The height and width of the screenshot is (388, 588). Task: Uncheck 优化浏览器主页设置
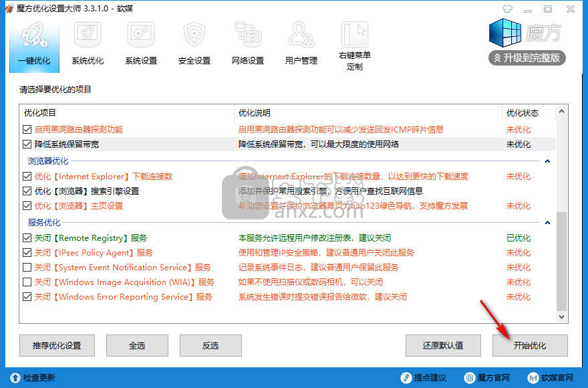[27, 206]
